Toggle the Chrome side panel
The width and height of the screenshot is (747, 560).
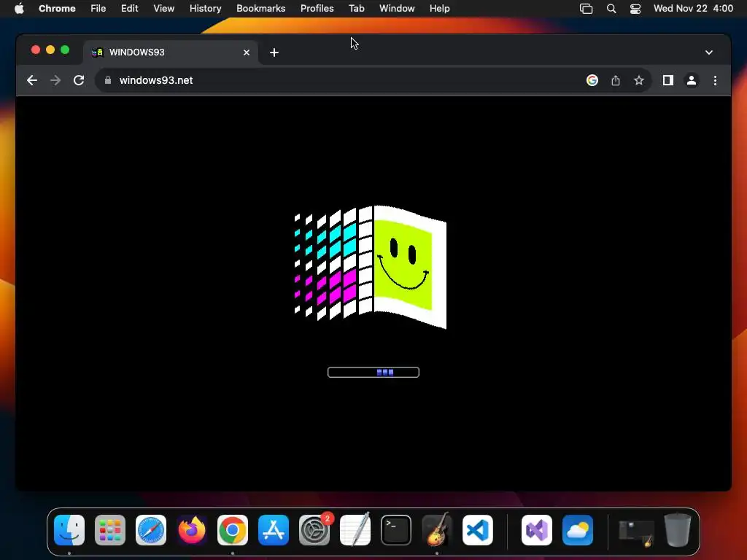[668, 80]
